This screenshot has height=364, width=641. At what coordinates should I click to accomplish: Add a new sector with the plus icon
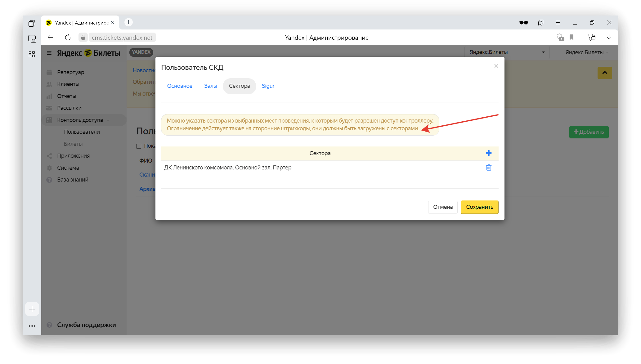tap(489, 153)
